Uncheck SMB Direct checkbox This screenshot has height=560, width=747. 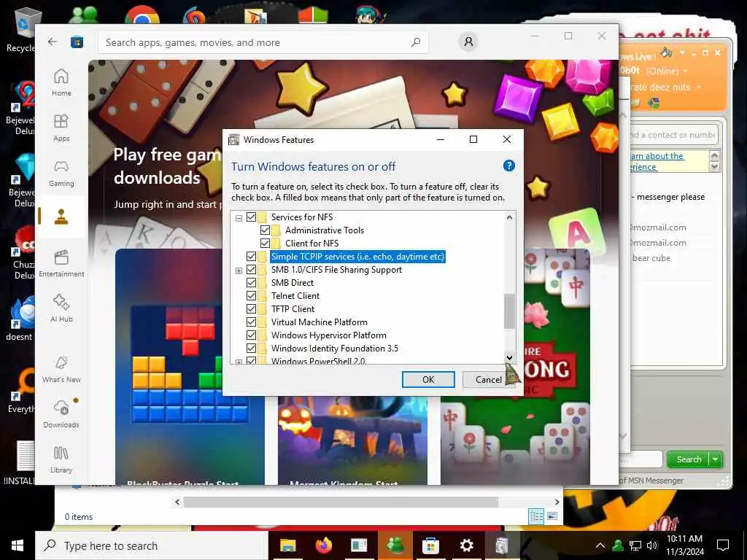(x=252, y=283)
